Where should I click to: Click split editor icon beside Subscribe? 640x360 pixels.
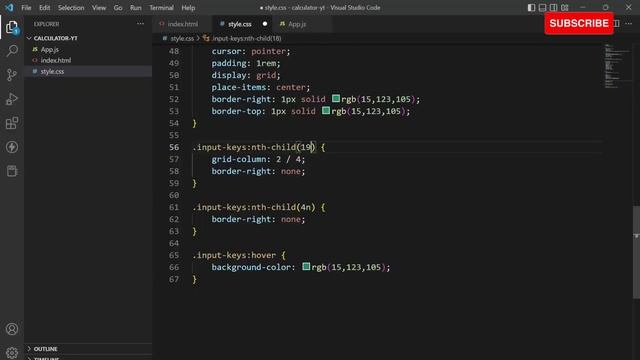(617, 24)
